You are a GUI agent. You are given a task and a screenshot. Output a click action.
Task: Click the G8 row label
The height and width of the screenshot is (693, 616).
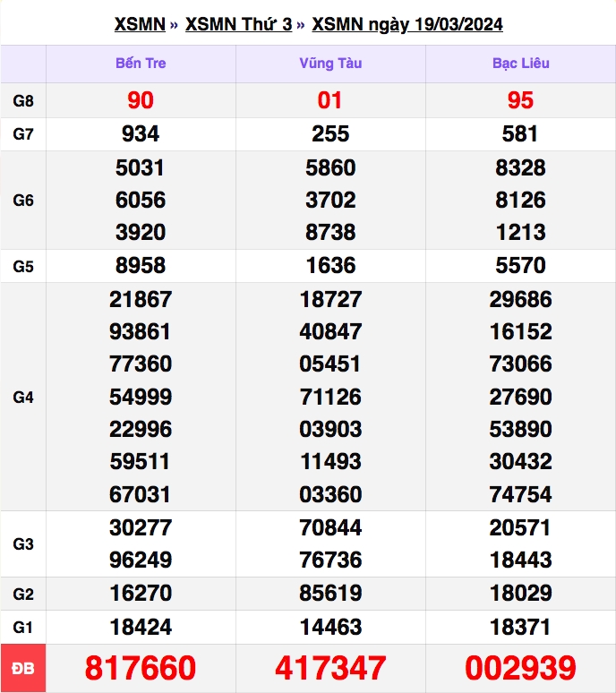(x=23, y=101)
